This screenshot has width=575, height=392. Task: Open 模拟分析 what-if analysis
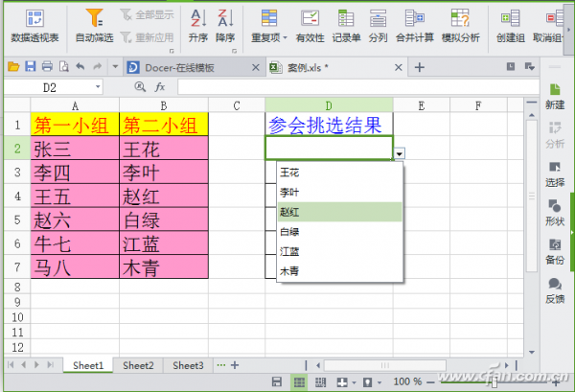pyautogui.click(x=461, y=26)
